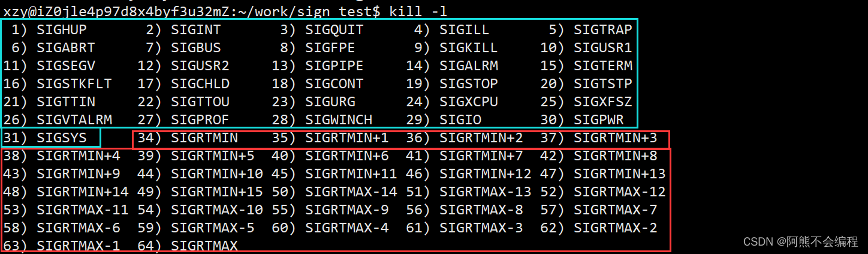
Task: Click SIGRTMAX-9 signal text
Action: click(x=347, y=210)
